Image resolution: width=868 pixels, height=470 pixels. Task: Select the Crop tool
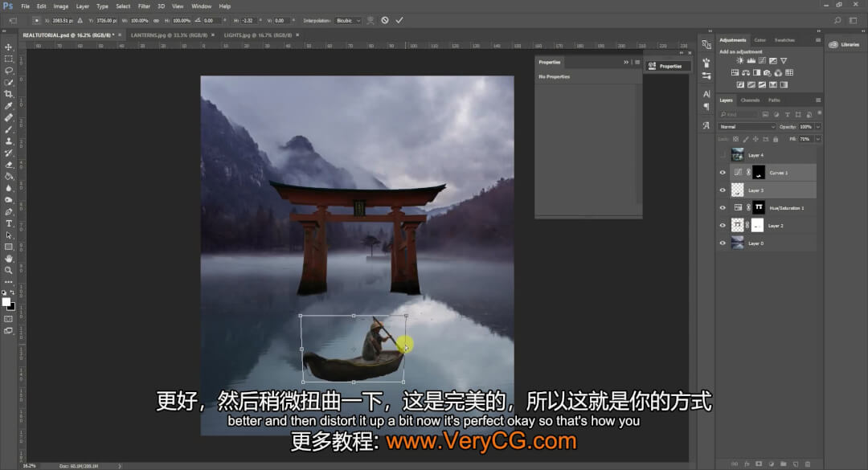(8, 94)
